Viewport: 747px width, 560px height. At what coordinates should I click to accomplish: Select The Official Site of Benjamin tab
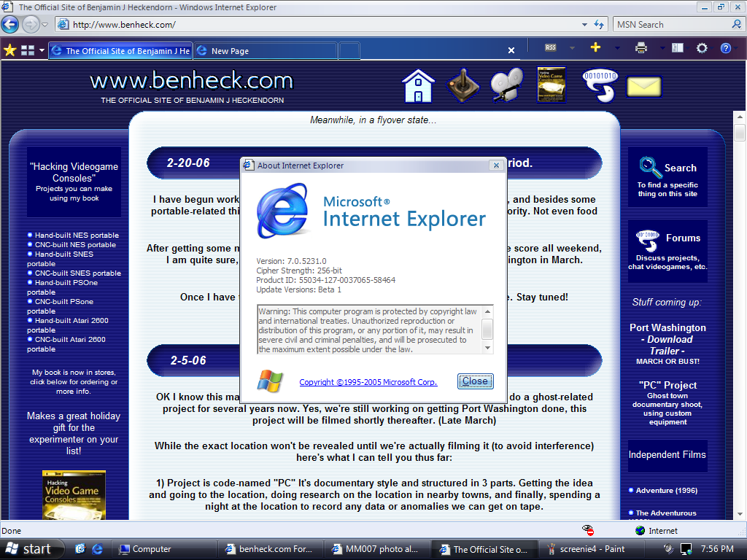tap(120, 51)
